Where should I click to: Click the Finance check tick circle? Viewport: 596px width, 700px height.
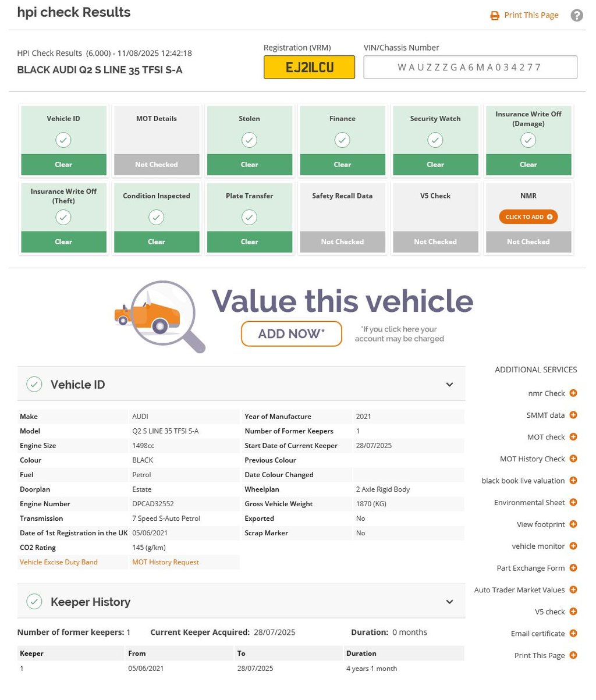(x=342, y=140)
